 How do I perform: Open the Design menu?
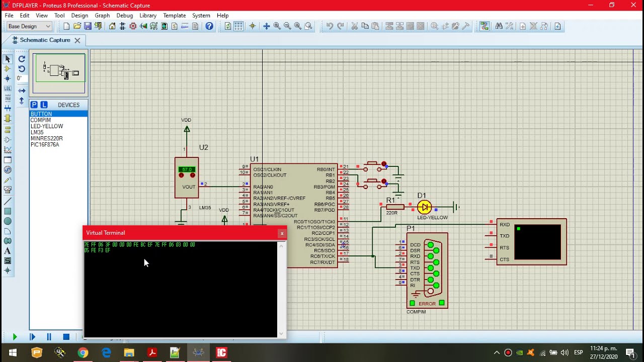pyautogui.click(x=79, y=16)
